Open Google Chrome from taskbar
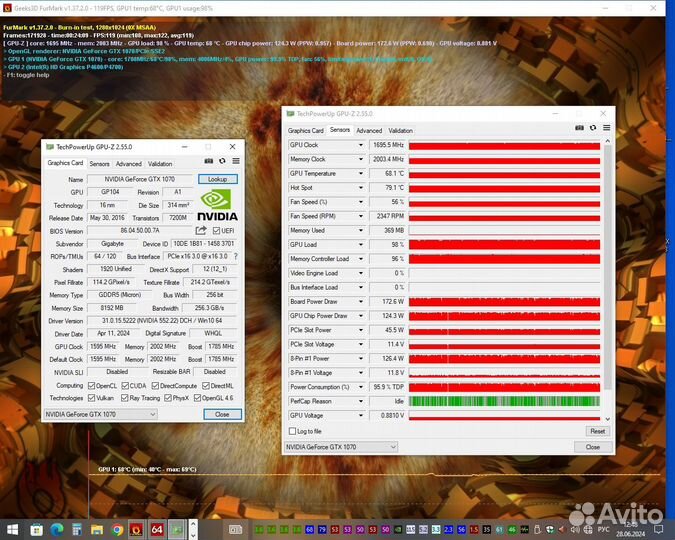The width and height of the screenshot is (675, 540). click(117, 529)
